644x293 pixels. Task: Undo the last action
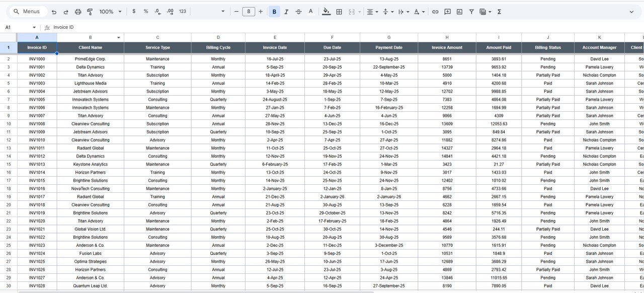pyautogui.click(x=53, y=11)
